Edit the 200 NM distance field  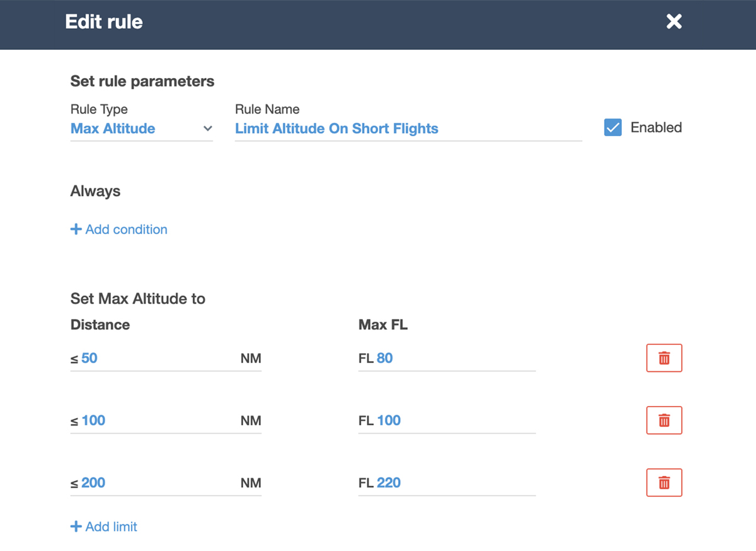pyautogui.click(x=157, y=483)
